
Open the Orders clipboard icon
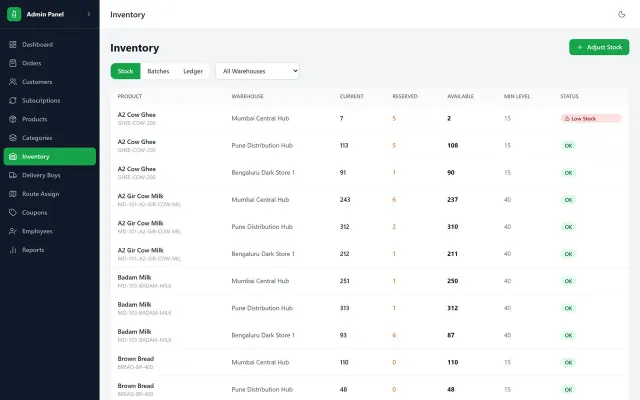pyautogui.click(x=13, y=63)
